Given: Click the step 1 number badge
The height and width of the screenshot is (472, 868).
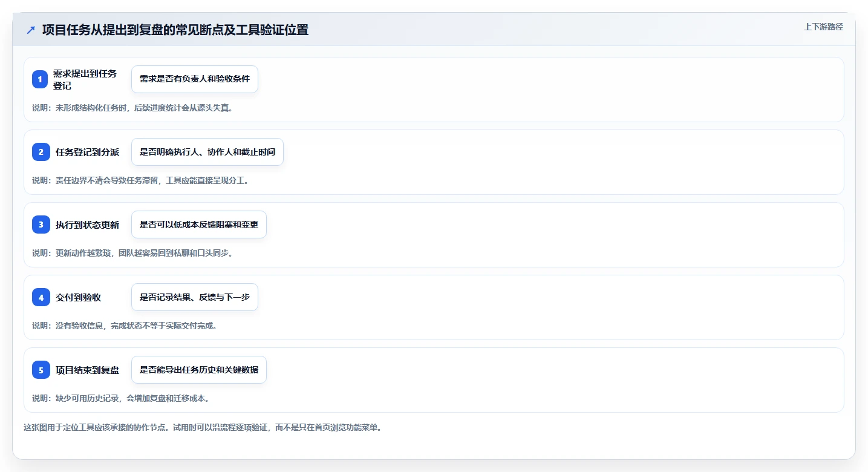Looking at the screenshot, I should point(40,79).
